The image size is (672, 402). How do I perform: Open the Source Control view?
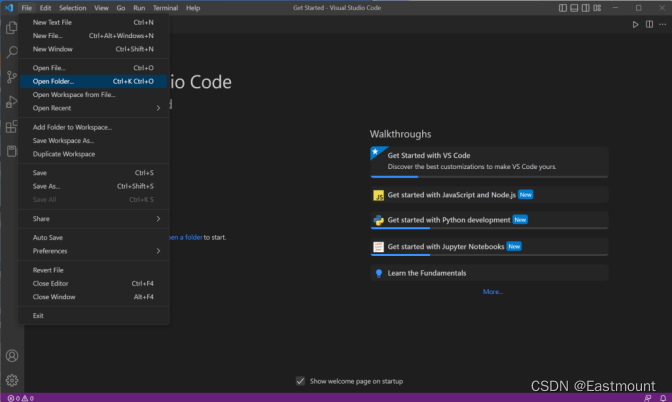click(x=12, y=77)
